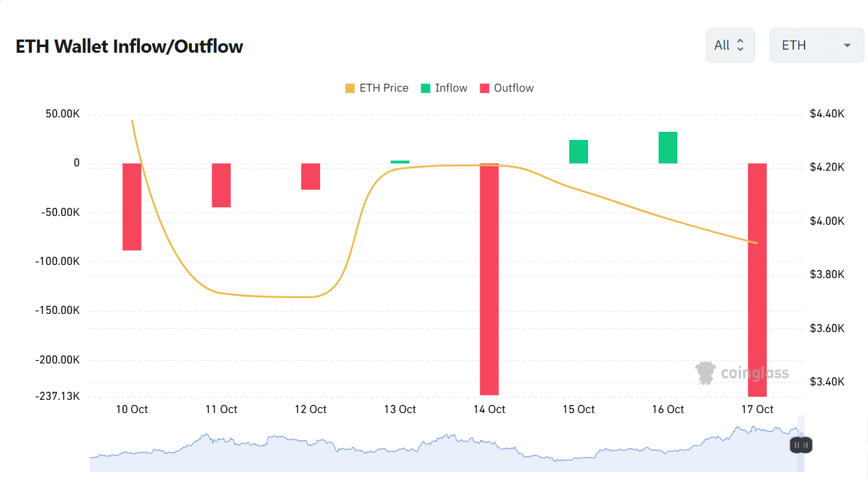868x494 pixels.
Task: Click the peak of the yellow price line
Action: click(132, 120)
